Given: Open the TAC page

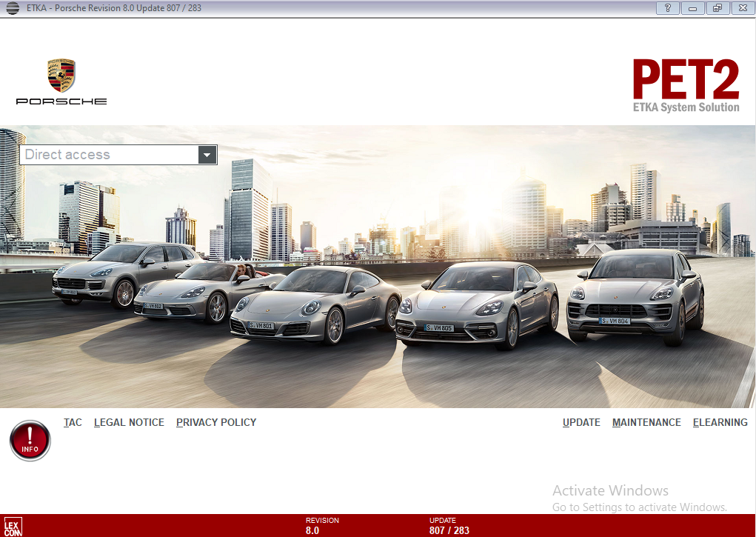Looking at the screenshot, I should point(72,422).
